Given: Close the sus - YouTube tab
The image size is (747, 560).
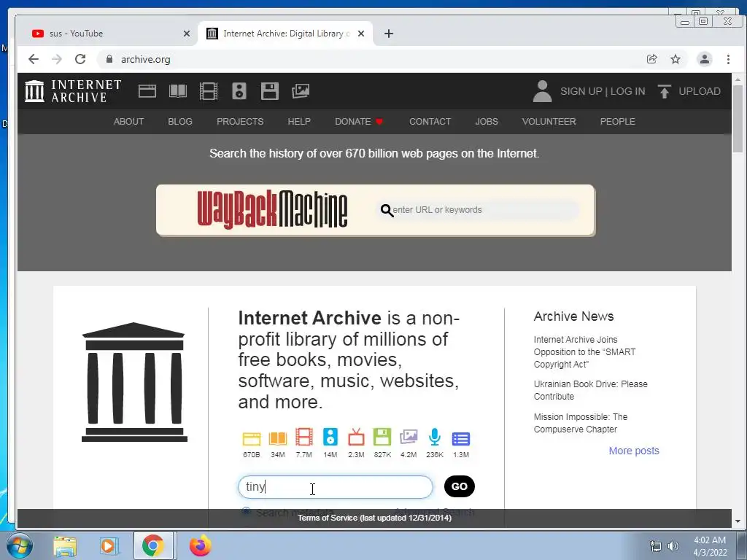Looking at the screenshot, I should click(187, 34).
